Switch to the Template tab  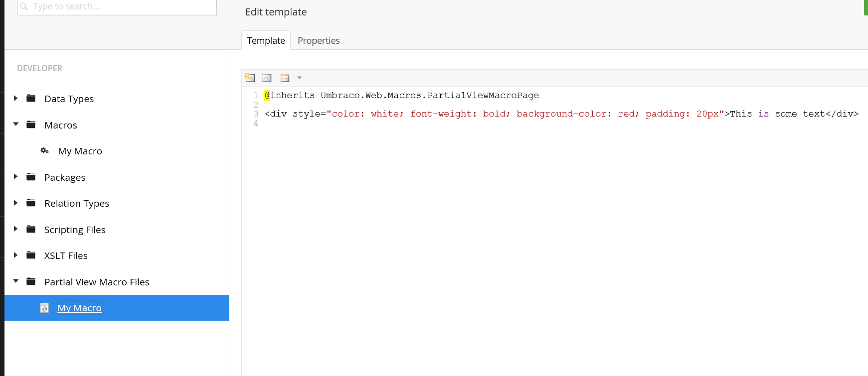tap(266, 40)
